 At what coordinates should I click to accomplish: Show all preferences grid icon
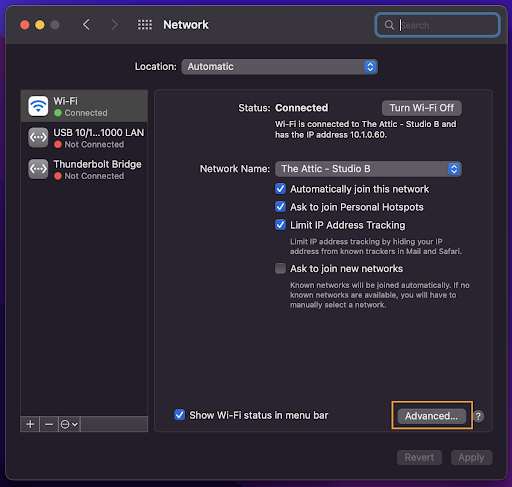tap(145, 25)
